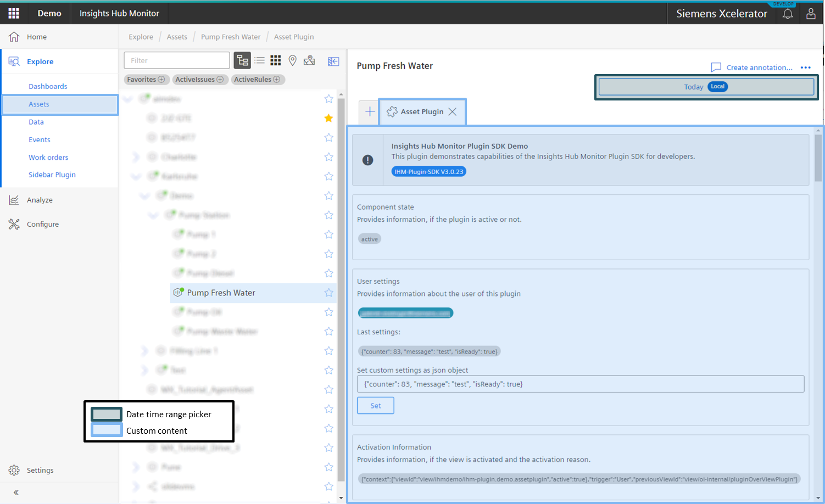Add a new tab with plus button
The width and height of the screenshot is (825, 504).
click(x=370, y=111)
